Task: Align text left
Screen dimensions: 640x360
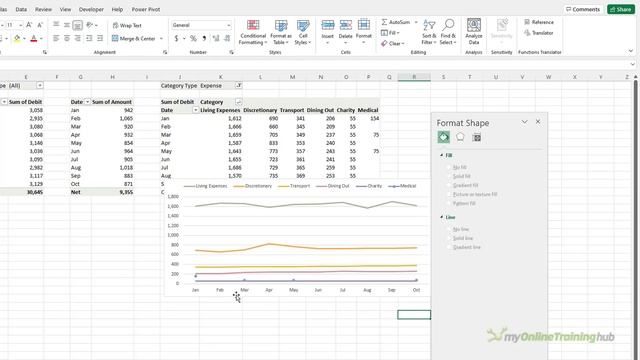Action: pos(56,38)
